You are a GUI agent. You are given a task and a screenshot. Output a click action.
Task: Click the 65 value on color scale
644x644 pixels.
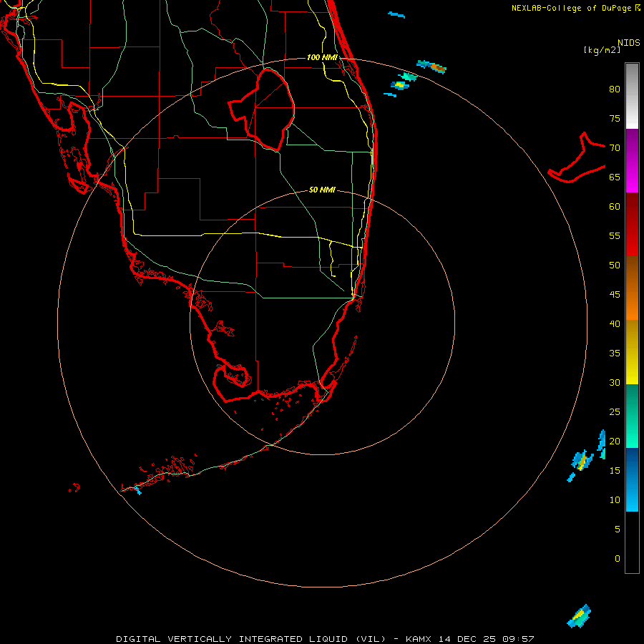(615, 177)
